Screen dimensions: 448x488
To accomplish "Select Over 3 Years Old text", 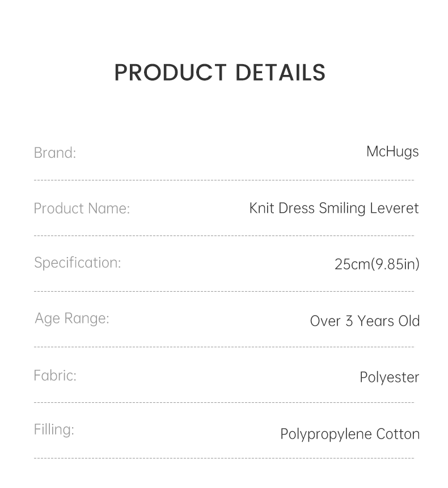I will point(365,321).
